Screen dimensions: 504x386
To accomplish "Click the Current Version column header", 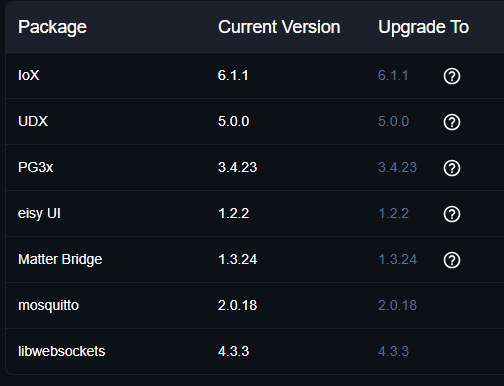I will (279, 27).
